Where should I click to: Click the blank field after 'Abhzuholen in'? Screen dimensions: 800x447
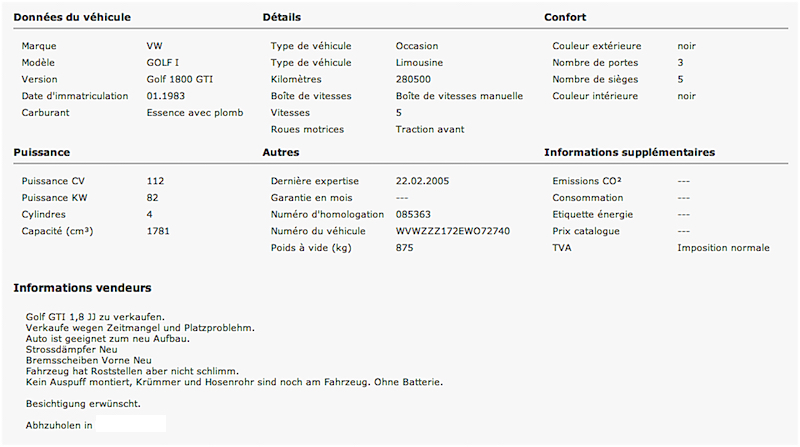pos(131,424)
